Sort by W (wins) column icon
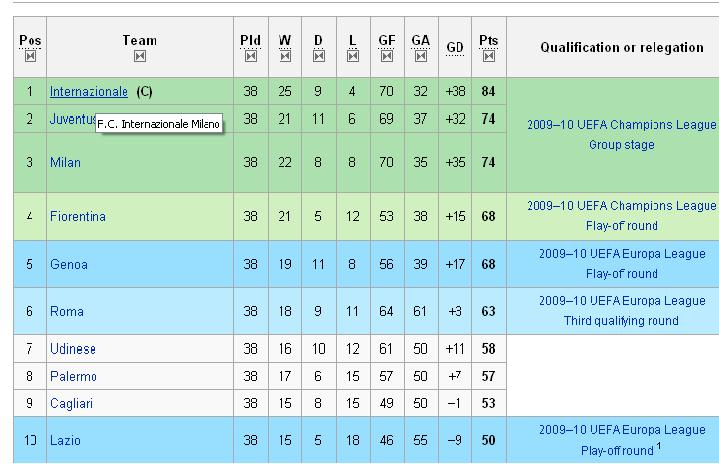The image size is (719, 464). tap(285, 56)
